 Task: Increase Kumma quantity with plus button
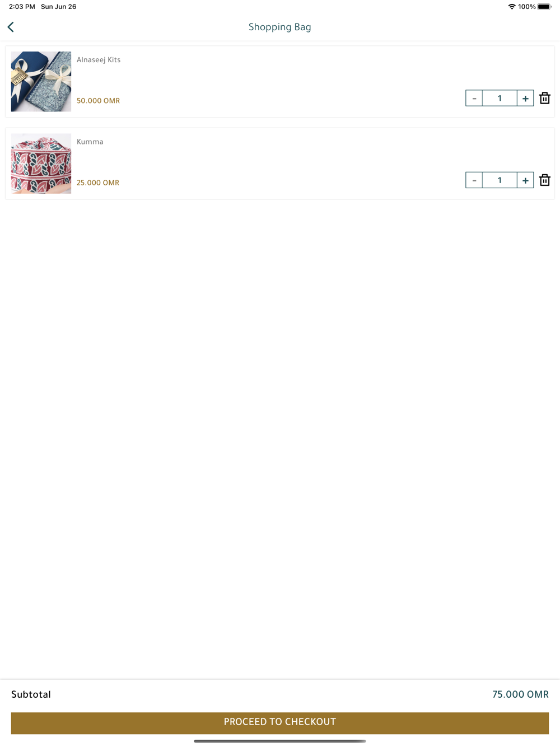click(x=525, y=180)
